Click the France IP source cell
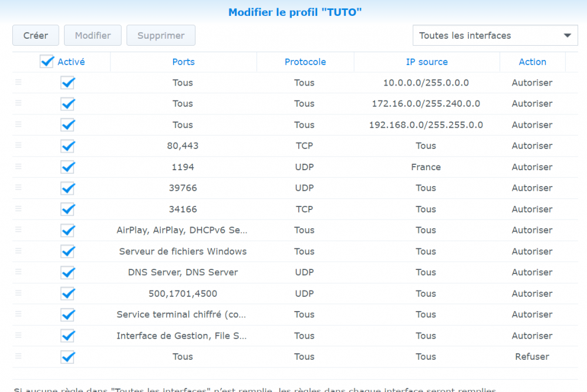The image size is (587, 392). tap(426, 167)
